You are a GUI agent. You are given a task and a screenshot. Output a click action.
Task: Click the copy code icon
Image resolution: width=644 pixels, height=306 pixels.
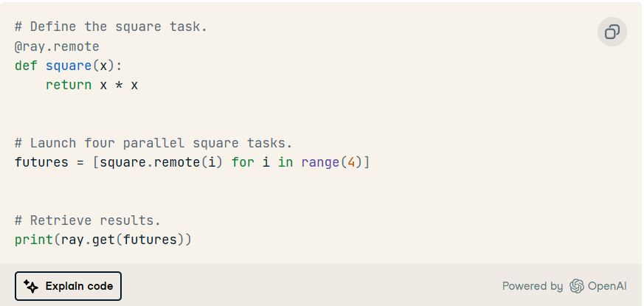coord(612,32)
